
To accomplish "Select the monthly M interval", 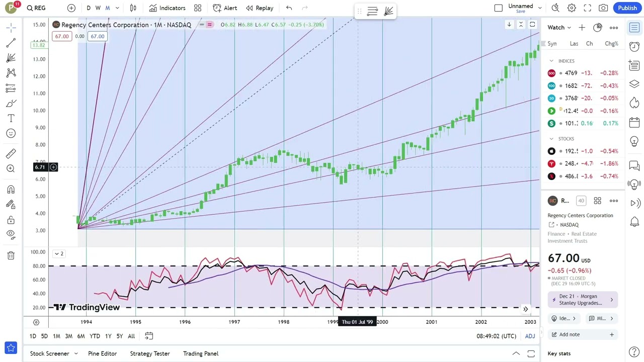I will click(107, 8).
